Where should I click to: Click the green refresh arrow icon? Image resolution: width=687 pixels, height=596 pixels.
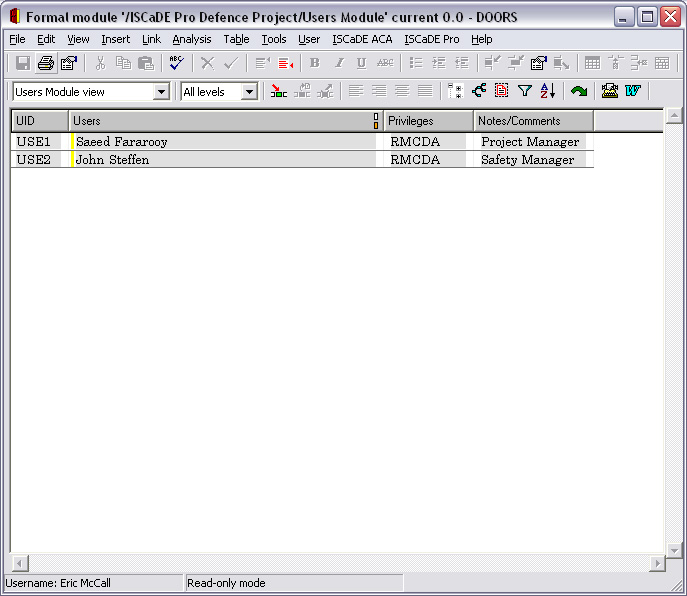tap(579, 91)
